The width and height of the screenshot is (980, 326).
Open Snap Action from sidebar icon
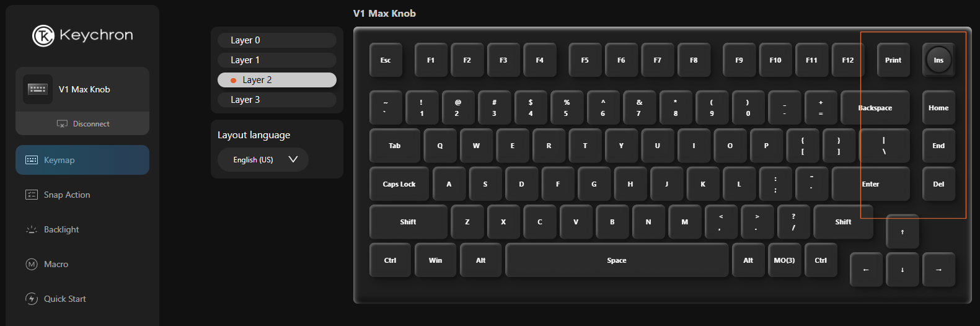[32, 195]
